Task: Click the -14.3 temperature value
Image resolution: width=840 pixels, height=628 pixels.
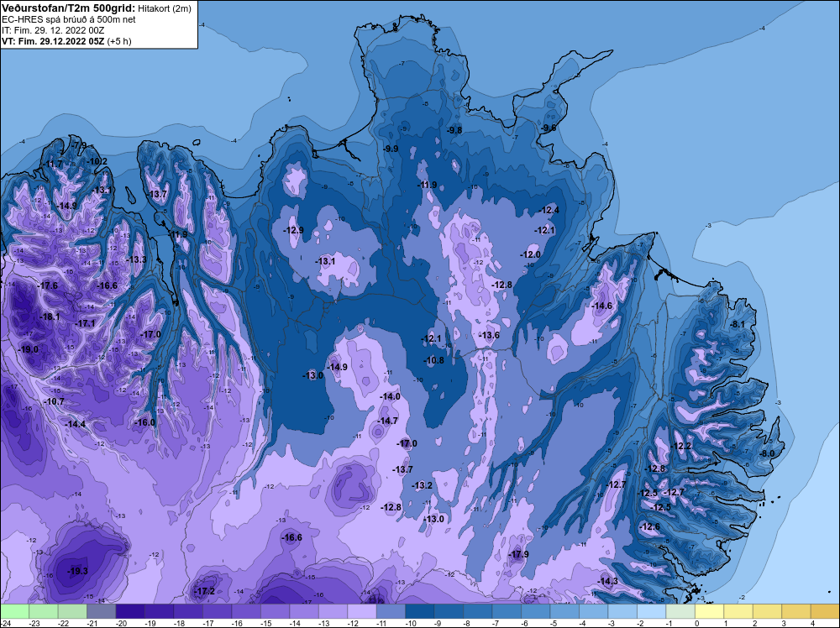Action: coord(607,582)
